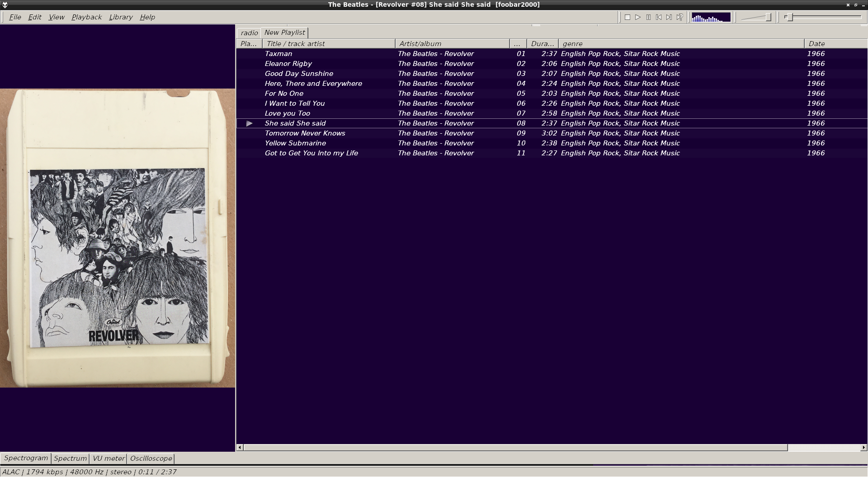This screenshot has width=868, height=477.
Task: Select Here, There and Everywhere
Action: (x=552, y=84)
